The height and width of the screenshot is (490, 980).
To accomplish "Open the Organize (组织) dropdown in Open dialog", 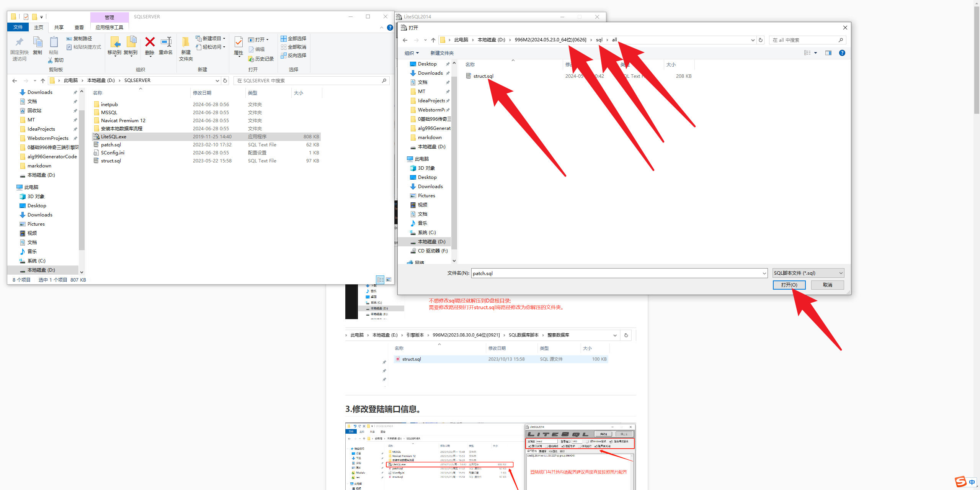I will (412, 53).
